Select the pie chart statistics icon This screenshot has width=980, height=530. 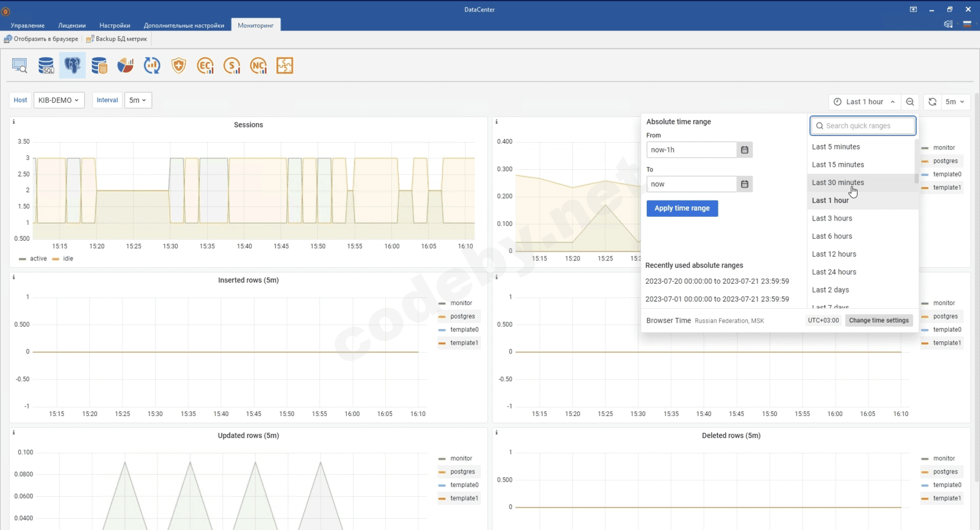coord(126,66)
